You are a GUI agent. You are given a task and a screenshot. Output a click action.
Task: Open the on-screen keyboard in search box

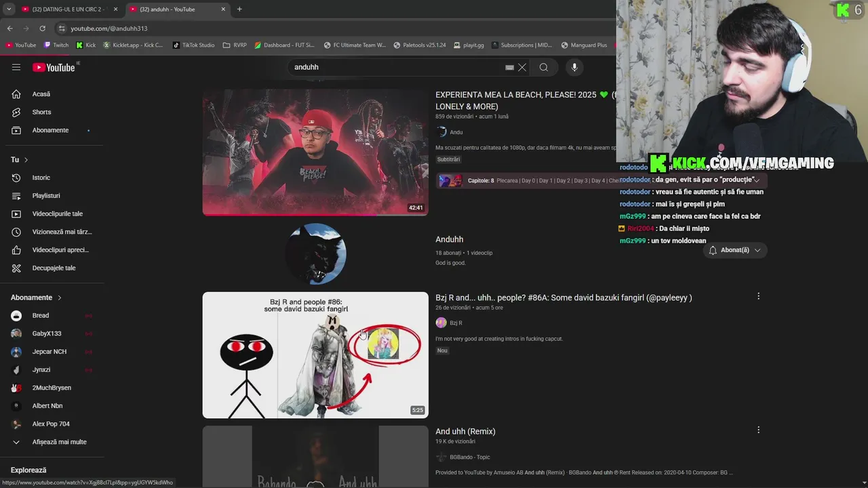coord(509,67)
